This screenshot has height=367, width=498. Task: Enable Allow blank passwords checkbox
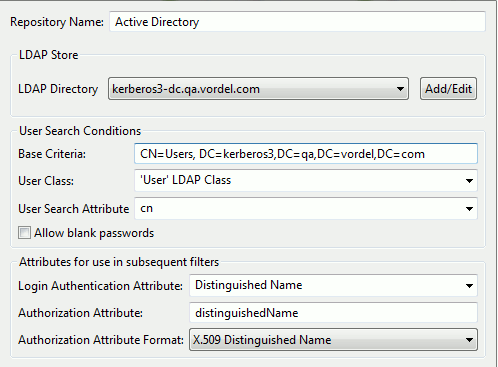coord(24,233)
